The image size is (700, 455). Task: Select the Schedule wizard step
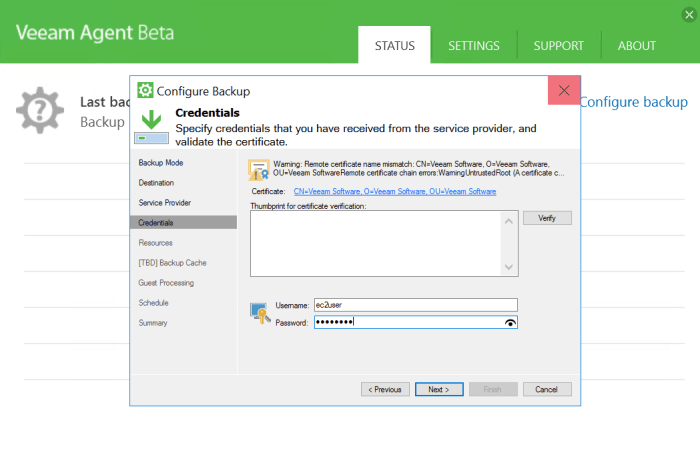pyautogui.click(x=153, y=303)
